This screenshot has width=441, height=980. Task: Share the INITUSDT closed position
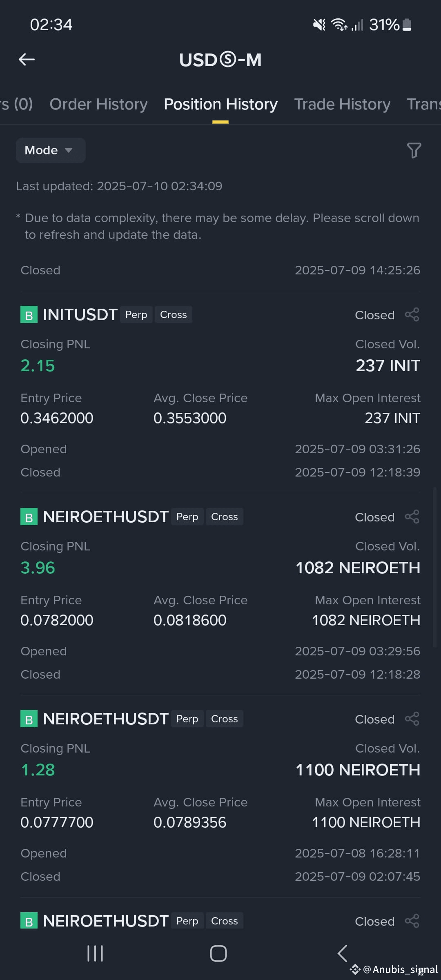click(412, 315)
